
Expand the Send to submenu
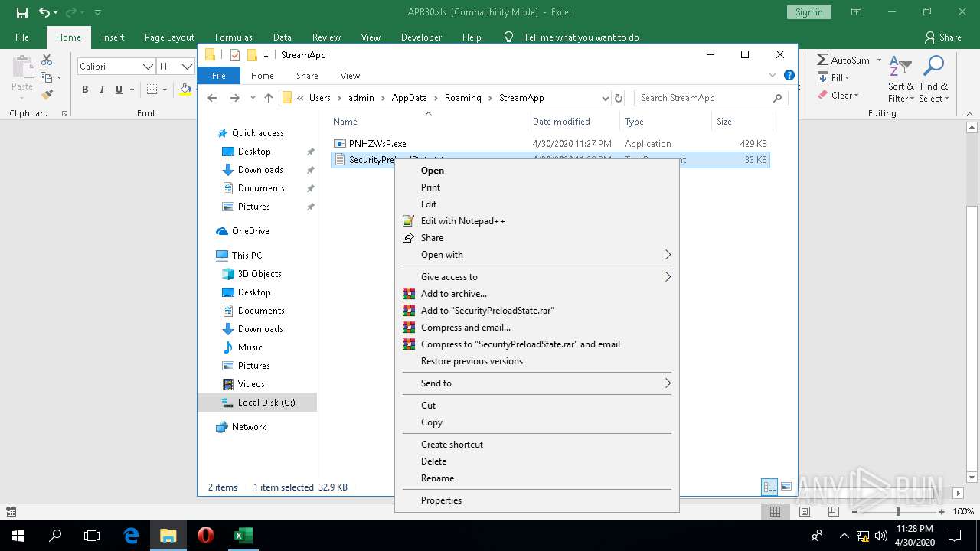pos(536,383)
